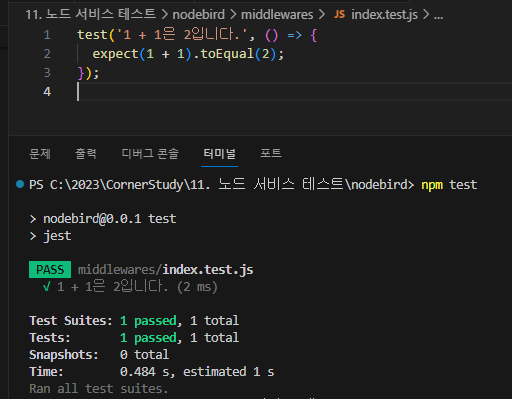Screen dimensions: 512x399
Task: Click the index.test.js breadcrumb
Action: (384, 15)
